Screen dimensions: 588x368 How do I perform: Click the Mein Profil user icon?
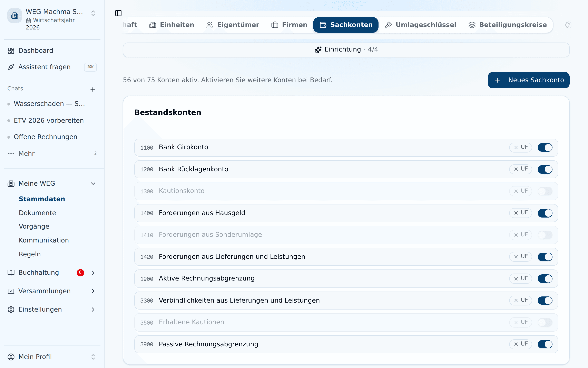coord(11,357)
